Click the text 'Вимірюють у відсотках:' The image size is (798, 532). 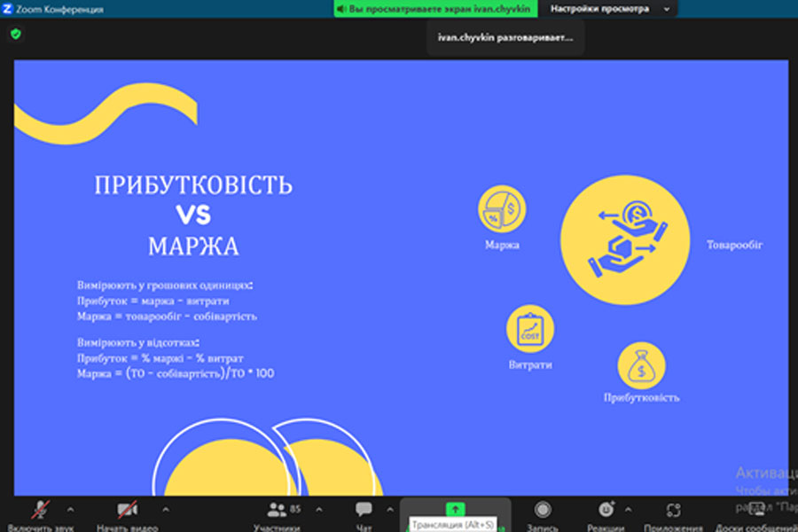point(138,342)
